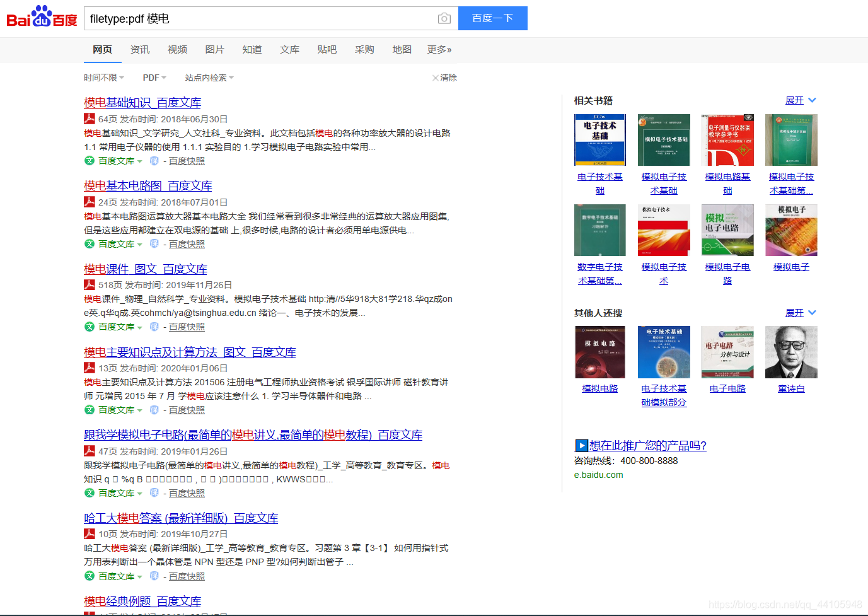Click PDF icon of 模电课件 result
The image size is (868, 616).
(x=90, y=284)
